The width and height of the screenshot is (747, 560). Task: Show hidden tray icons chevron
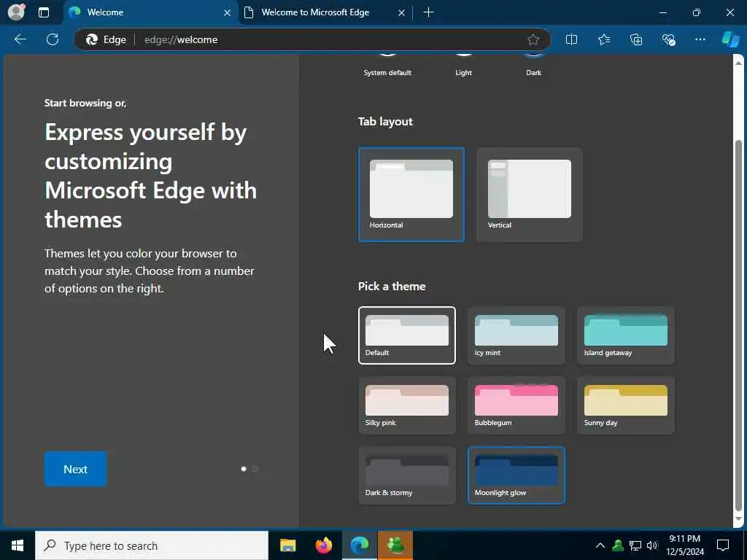tap(600, 545)
